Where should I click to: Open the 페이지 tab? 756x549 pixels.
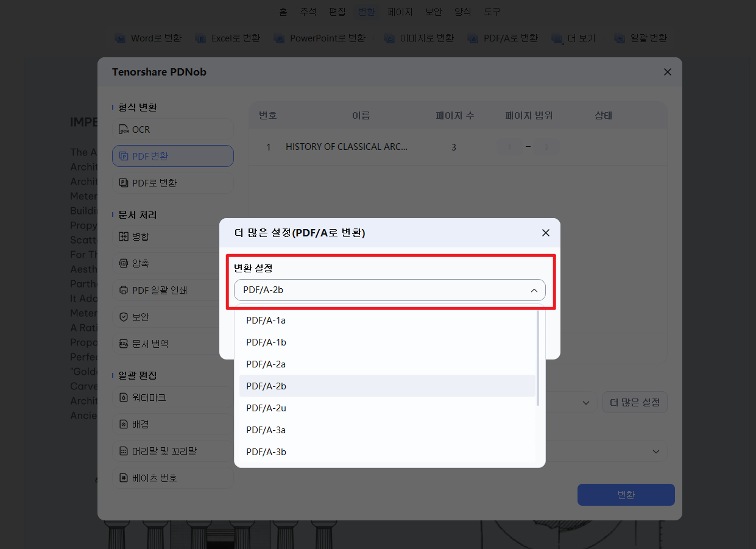400,12
